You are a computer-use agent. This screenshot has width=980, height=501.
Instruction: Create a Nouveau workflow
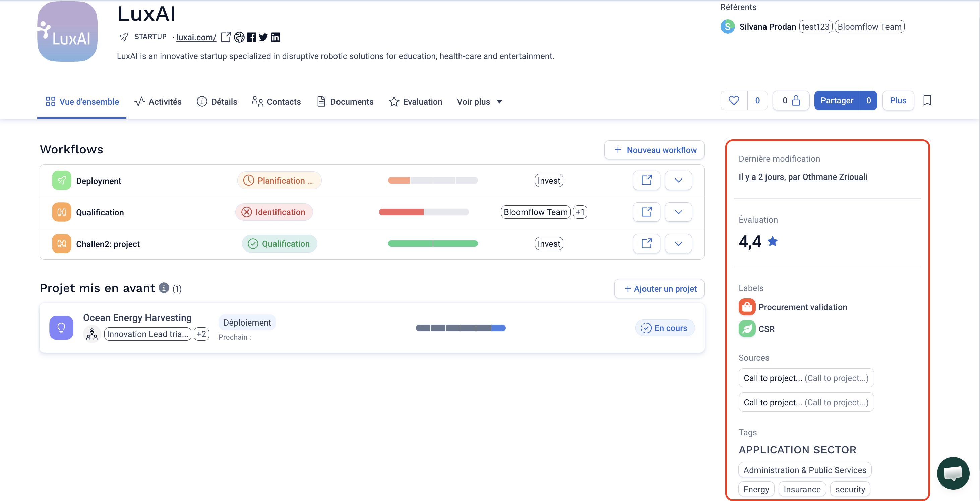click(654, 150)
